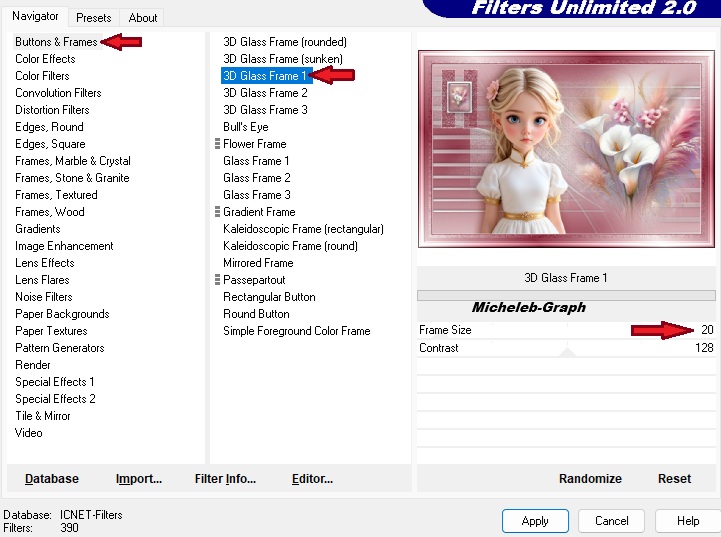Select the Flower Frame filter entry

tap(254, 144)
